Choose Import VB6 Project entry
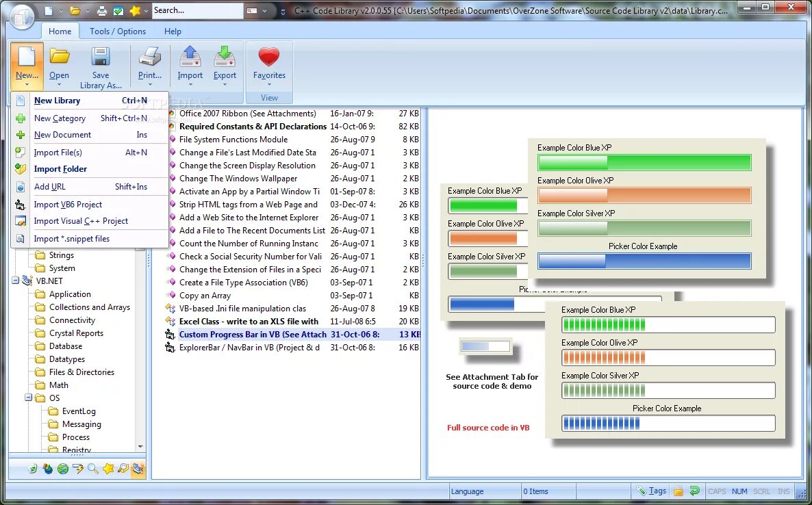812x505 pixels. click(x=90, y=205)
